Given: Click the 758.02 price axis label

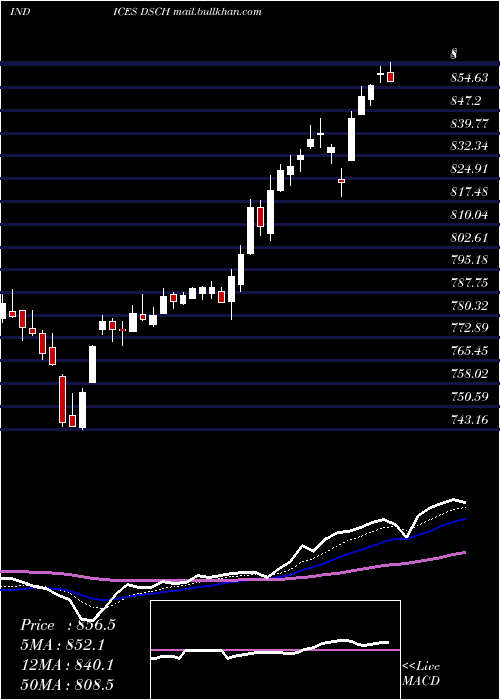Looking at the screenshot, I should (x=469, y=374).
